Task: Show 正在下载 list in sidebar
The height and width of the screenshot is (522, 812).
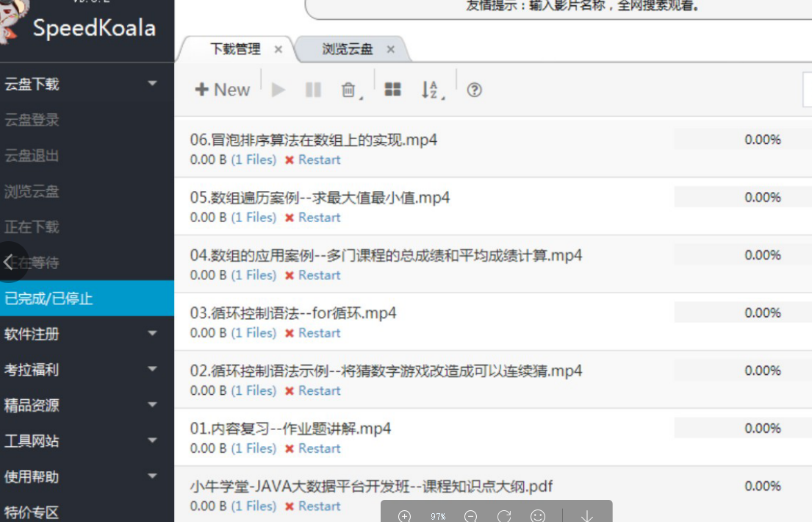Action: 32,227
